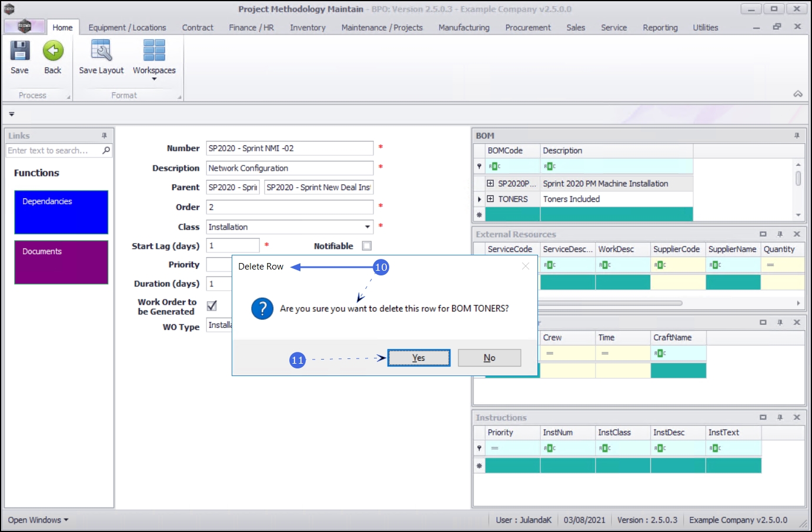The height and width of the screenshot is (532, 812).
Task: Switch to the Inventory ribbon tab
Action: point(308,28)
